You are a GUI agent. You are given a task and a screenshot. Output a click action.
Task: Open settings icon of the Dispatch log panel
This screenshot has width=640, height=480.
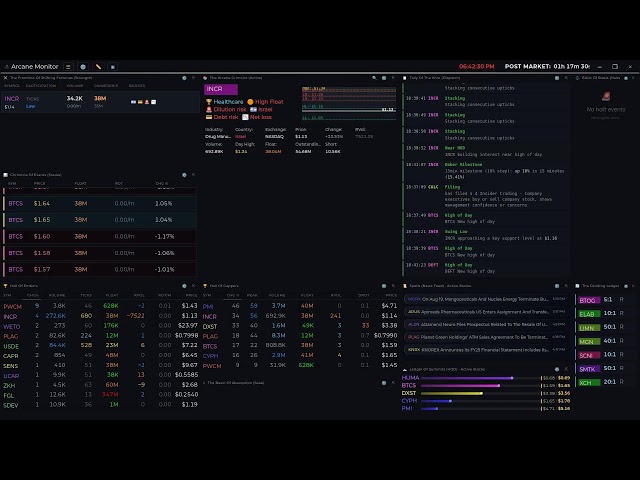point(557,78)
